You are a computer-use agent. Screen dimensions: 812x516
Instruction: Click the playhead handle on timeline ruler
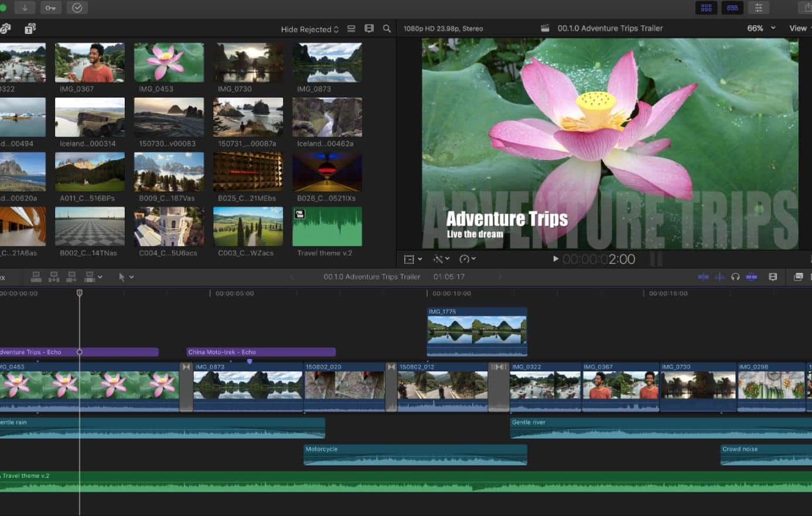(80, 292)
